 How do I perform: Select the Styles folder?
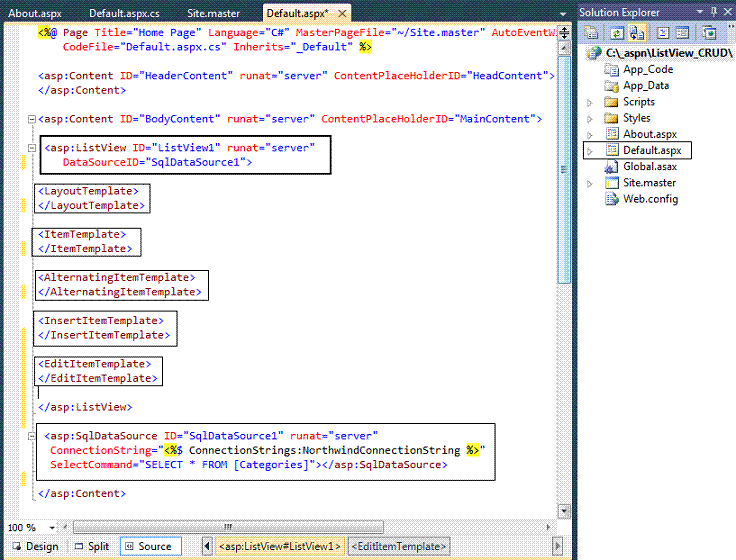coord(636,118)
